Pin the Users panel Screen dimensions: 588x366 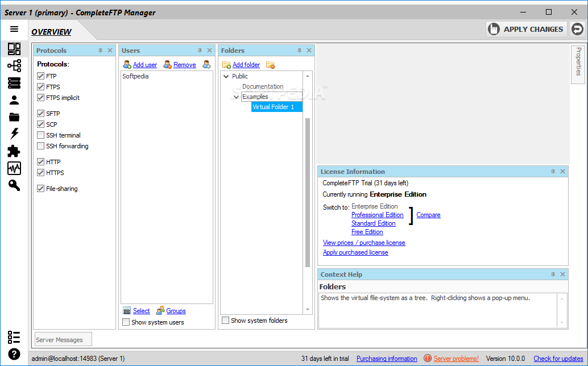pyautogui.click(x=200, y=50)
